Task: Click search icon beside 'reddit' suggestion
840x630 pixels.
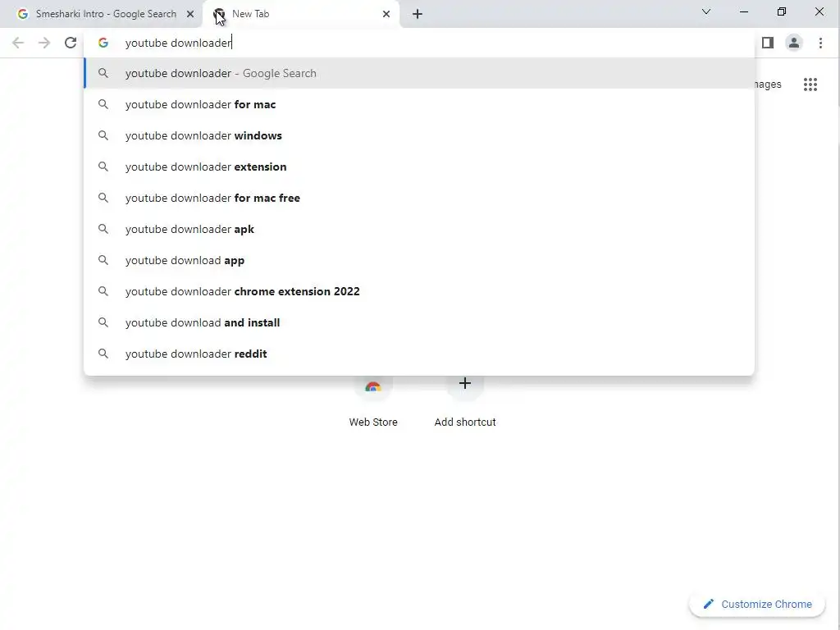Action: click(103, 354)
